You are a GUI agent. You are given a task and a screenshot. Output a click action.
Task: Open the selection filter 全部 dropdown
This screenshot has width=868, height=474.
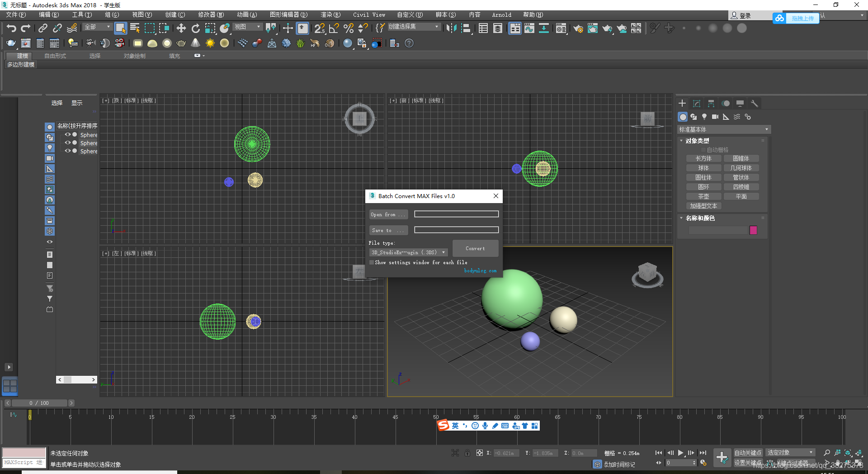[x=97, y=27]
